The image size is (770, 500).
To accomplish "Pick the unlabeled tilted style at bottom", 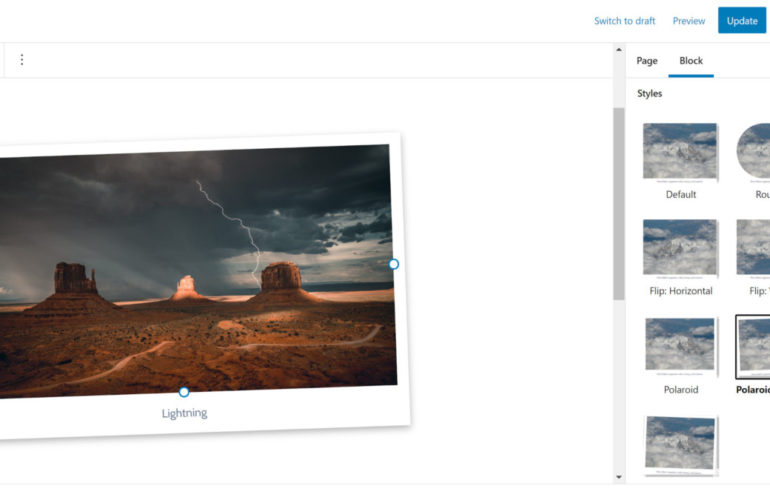I will pyautogui.click(x=680, y=443).
